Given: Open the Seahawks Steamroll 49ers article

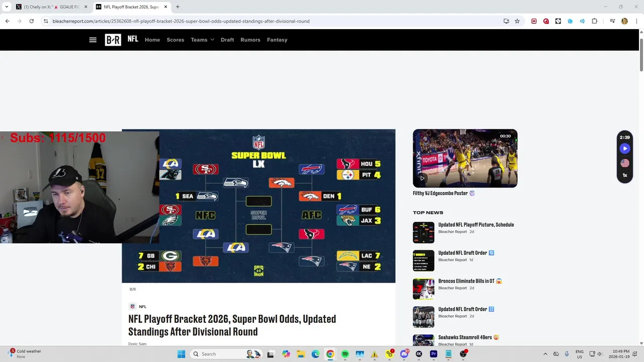Looking at the screenshot, I should pyautogui.click(x=468, y=337).
